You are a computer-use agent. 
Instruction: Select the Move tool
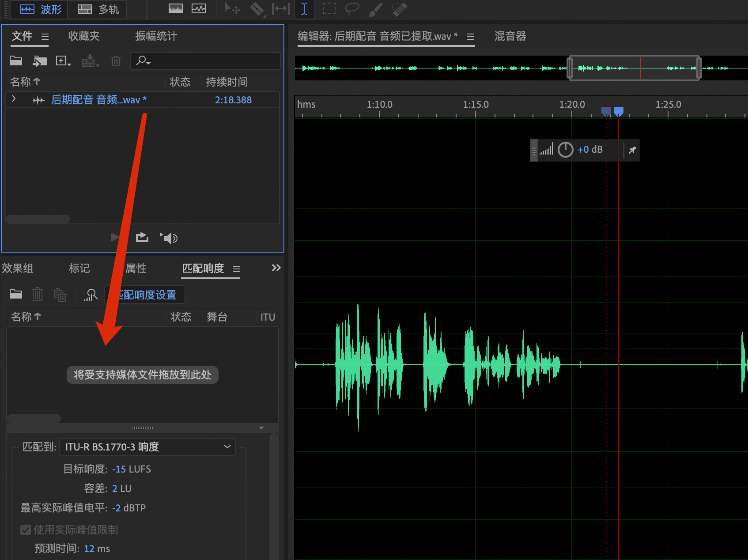tap(232, 9)
